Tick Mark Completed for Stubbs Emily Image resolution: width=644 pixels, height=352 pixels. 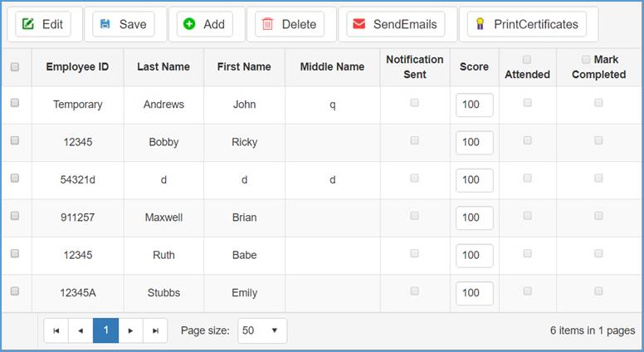coord(598,291)
